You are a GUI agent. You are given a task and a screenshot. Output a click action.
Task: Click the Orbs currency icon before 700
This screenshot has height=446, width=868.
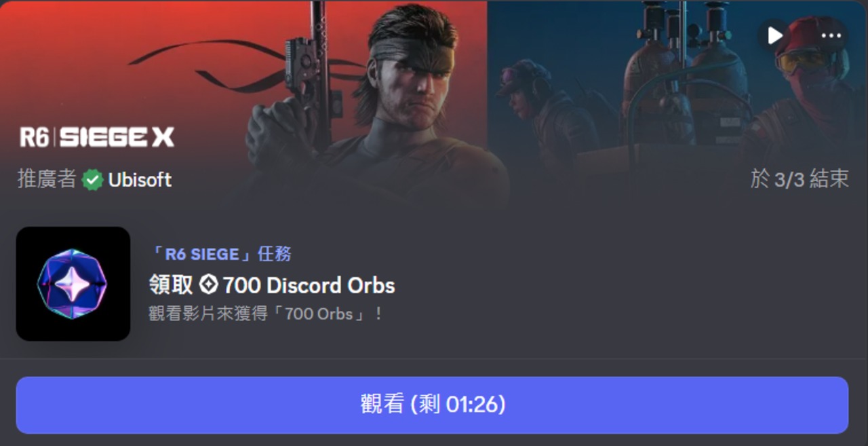pyautogui.click(x=208, y=285)
